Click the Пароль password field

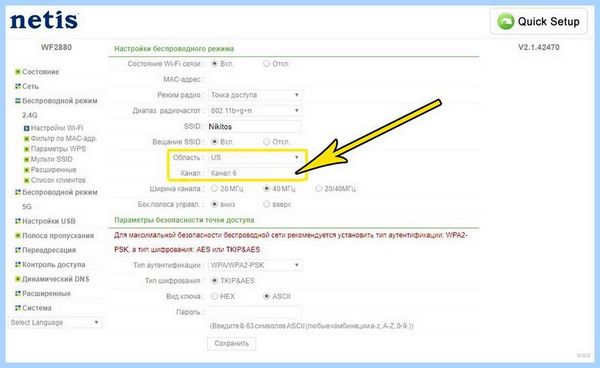coord(255,312)
